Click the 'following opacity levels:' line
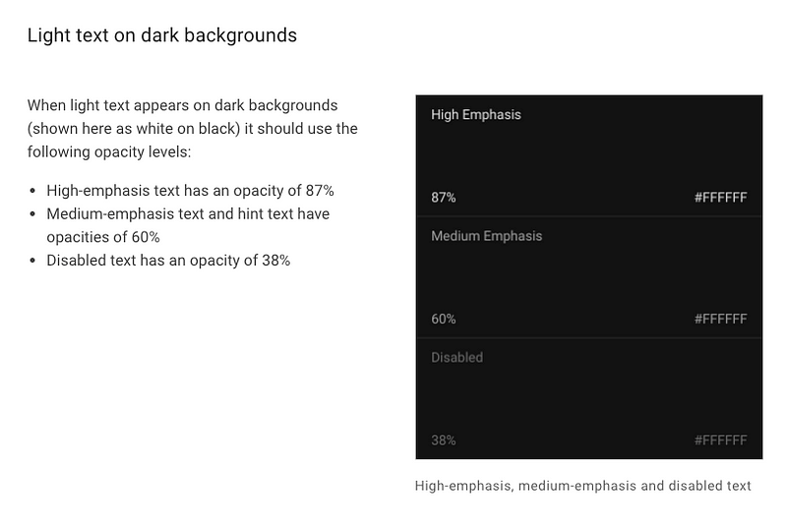This screenshot has width=787, height=532. (109, 151)
